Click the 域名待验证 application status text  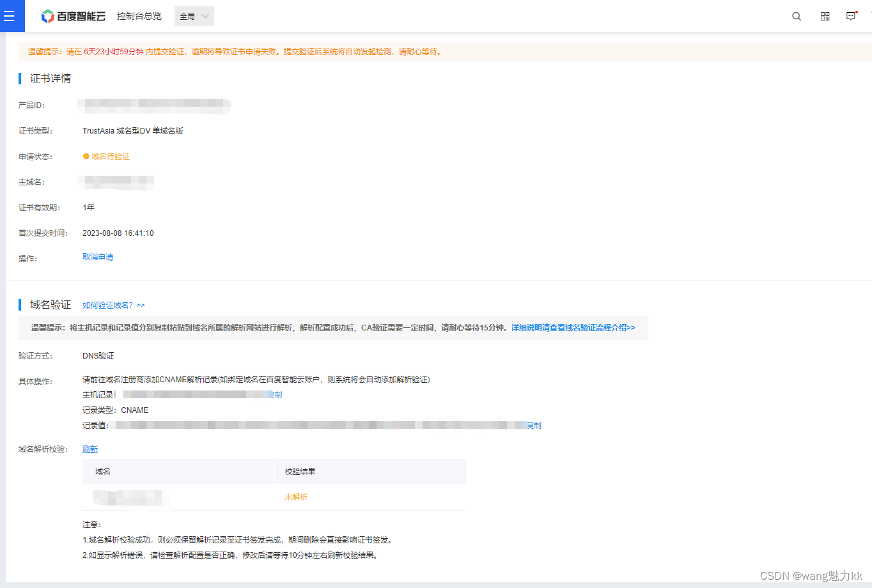tap(111, 155)
